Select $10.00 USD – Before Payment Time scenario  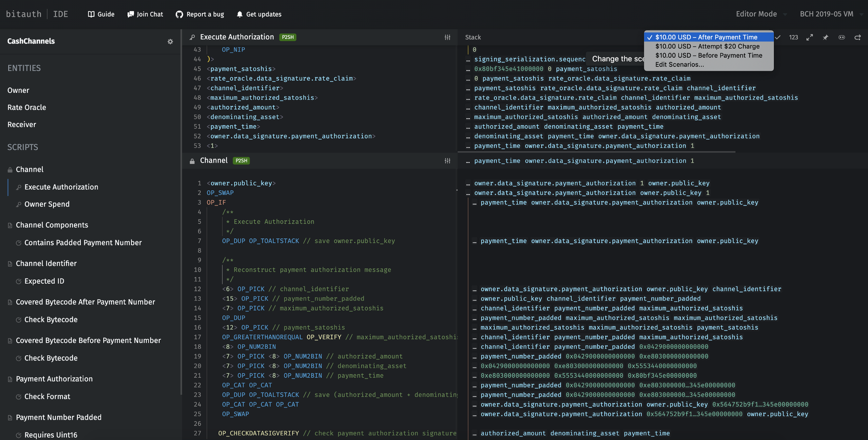tap(708, 56)
